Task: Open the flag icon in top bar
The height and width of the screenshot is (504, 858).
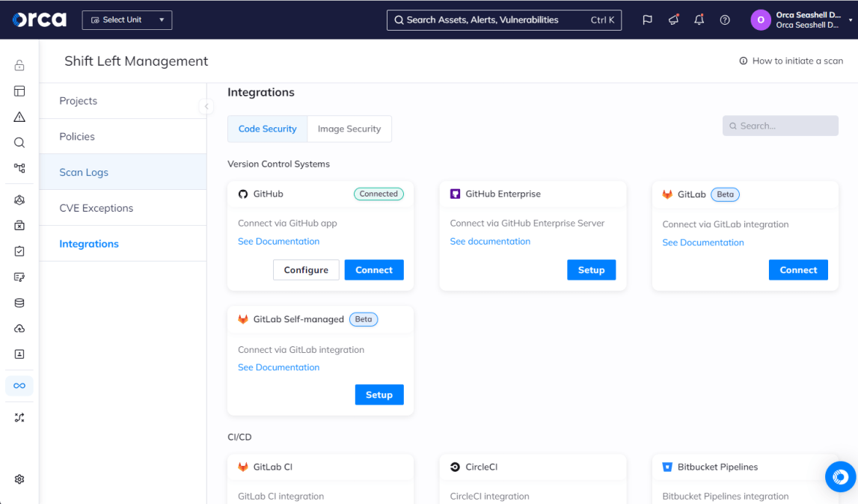Action: (x=647, y=19)
